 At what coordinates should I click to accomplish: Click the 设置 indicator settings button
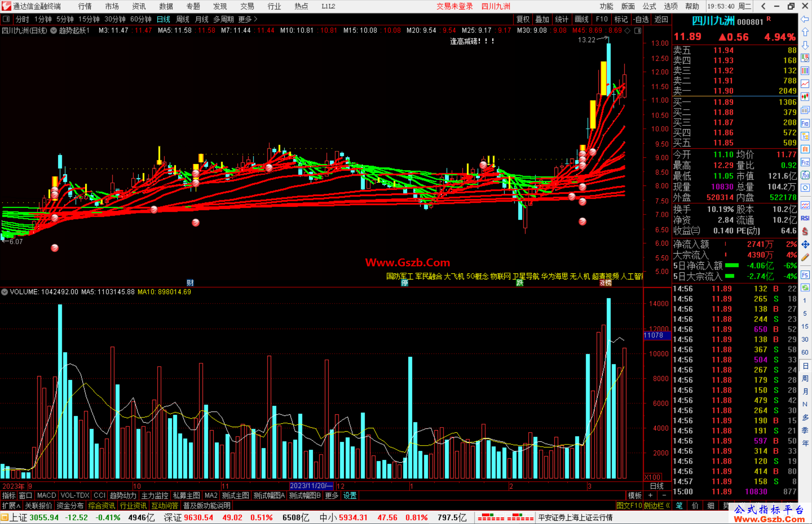(x=350, y=495)
